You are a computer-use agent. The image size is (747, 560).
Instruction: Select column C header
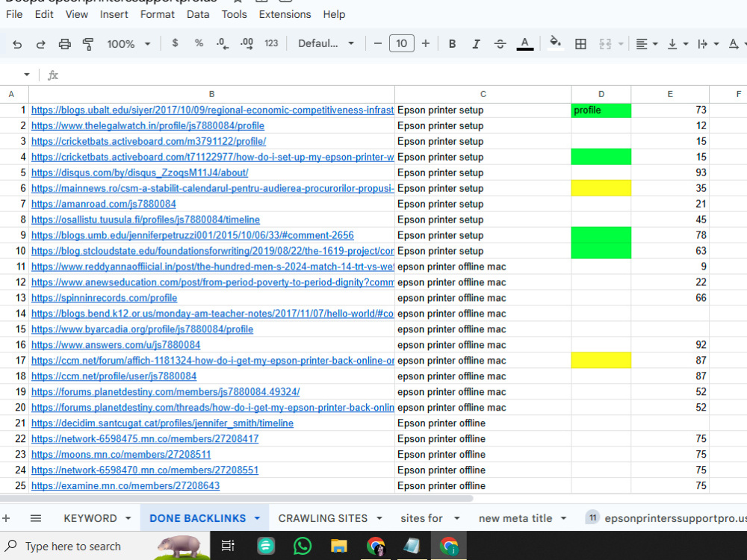pyautogui.click(x=483, y=94)
